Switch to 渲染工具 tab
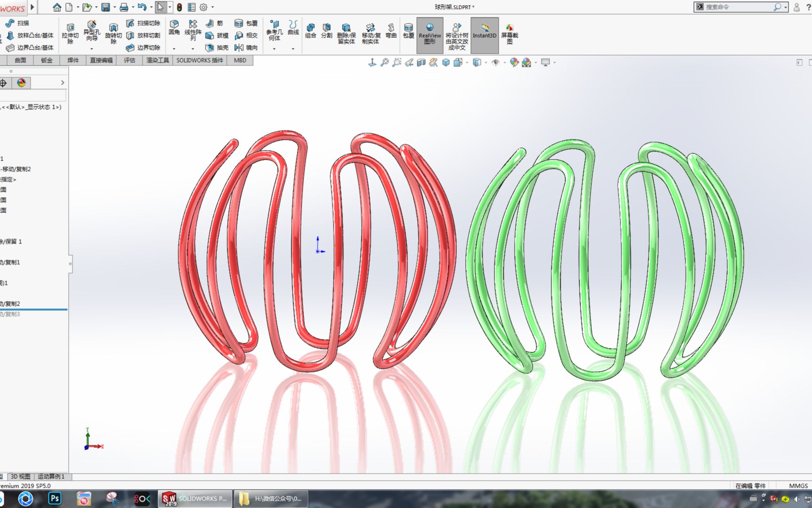 pyautogui.click(x=158, y=60)
